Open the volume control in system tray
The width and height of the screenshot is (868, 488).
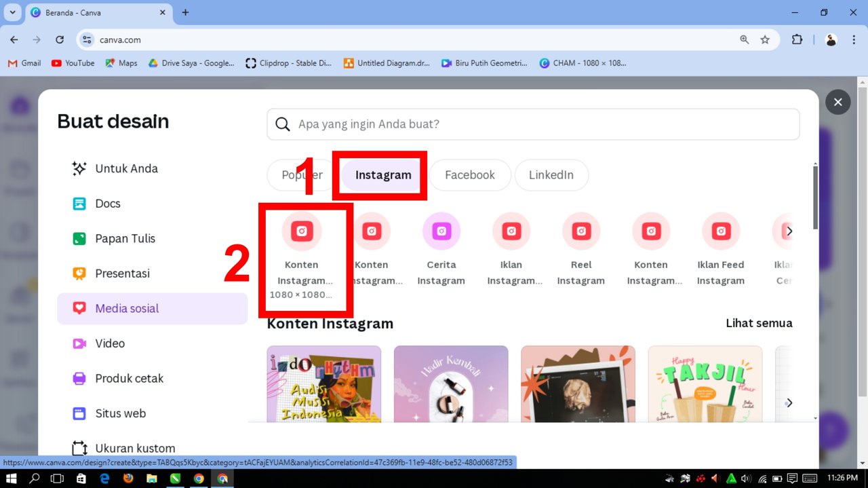(747, 478)
